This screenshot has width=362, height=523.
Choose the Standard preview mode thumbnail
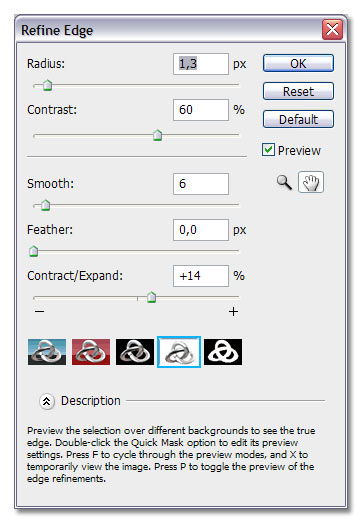point(47,352)
